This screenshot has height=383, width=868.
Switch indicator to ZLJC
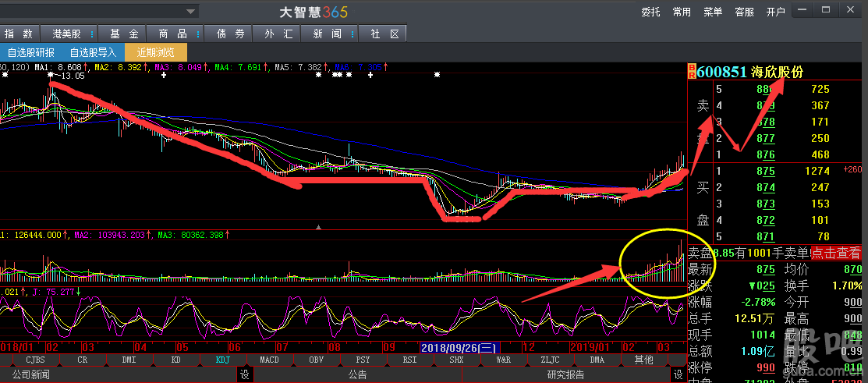[551, 360]
